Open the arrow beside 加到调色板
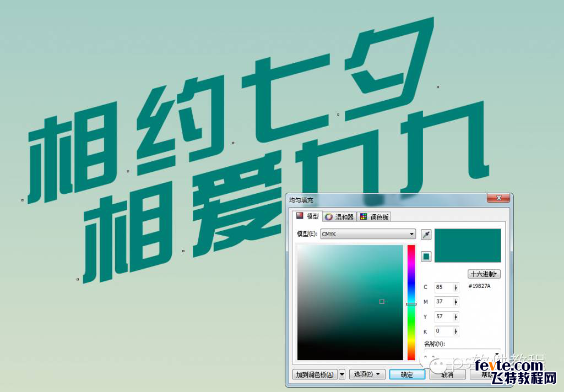564x392 pixels. (x=342, y=374)
